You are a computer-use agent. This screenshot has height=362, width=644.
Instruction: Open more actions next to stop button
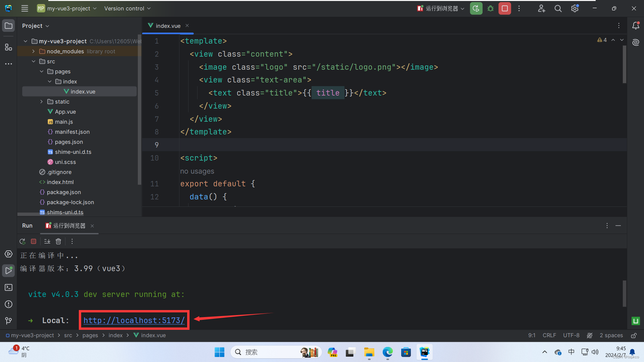(519, 8)
